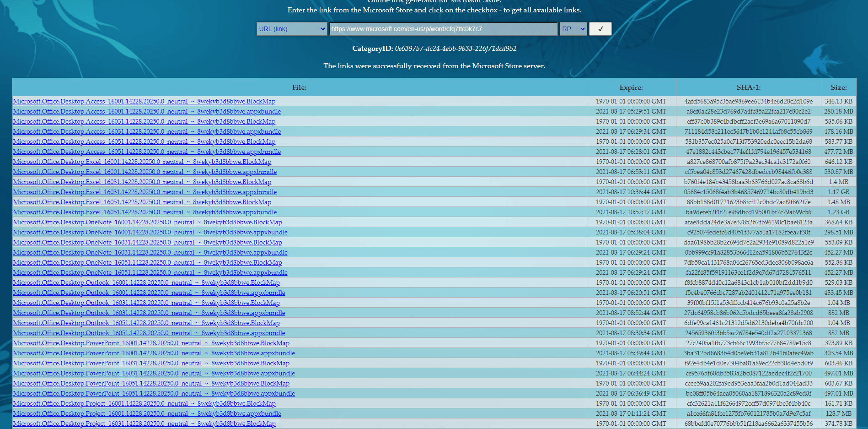This screenshot has width=868, height=429.
Task: Open Access 16051 appxbundle link
Action: (x=147, y=152)
